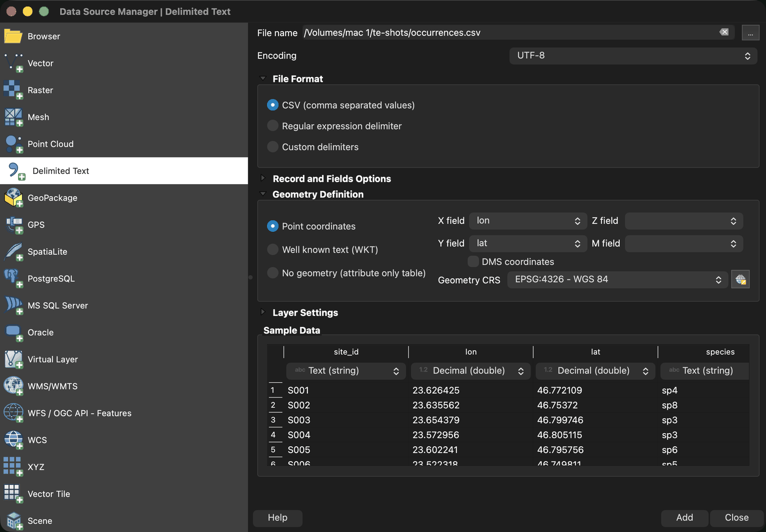
Task: Select Regular expression delimiter option
Action: [x=272, y=126]
